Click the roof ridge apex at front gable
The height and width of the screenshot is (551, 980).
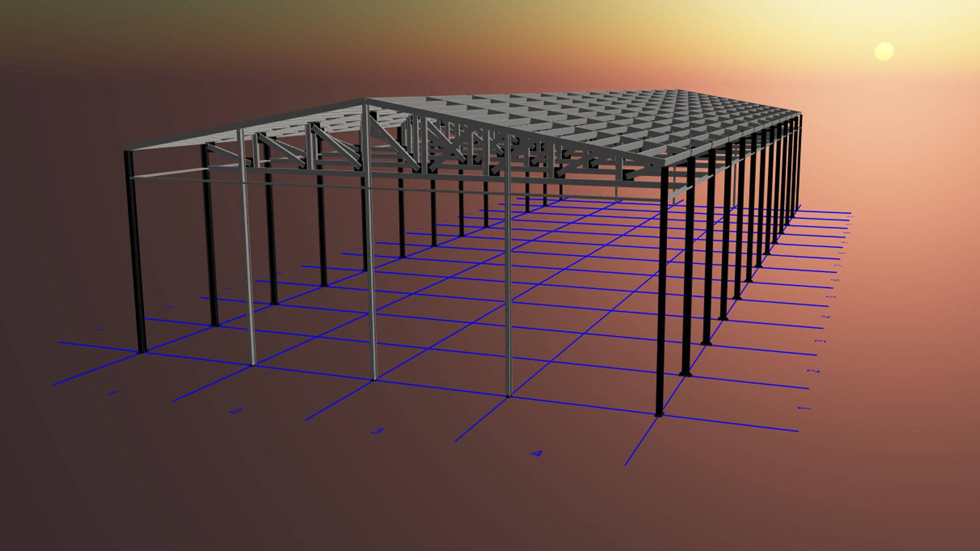(365, 101)
